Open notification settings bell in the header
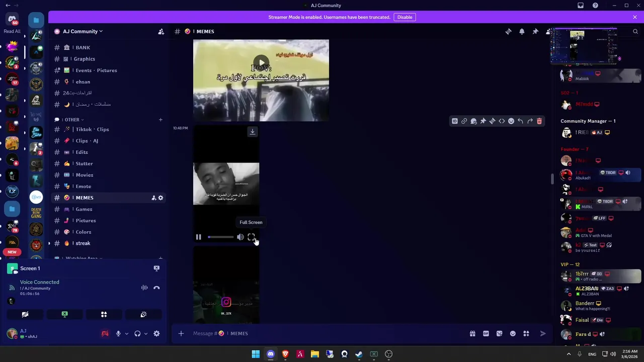Image resolution: width=644 pixels, height=362 pixels. (522, 31)
